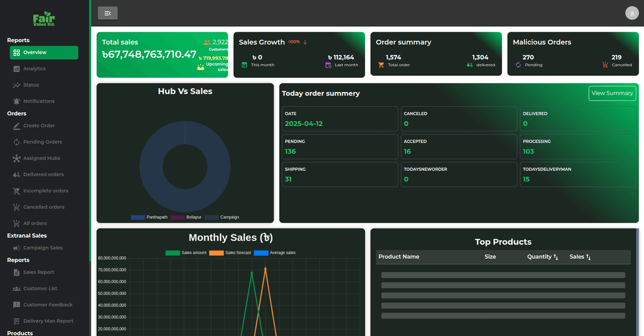Go to the Create Order page

point(44,126)
